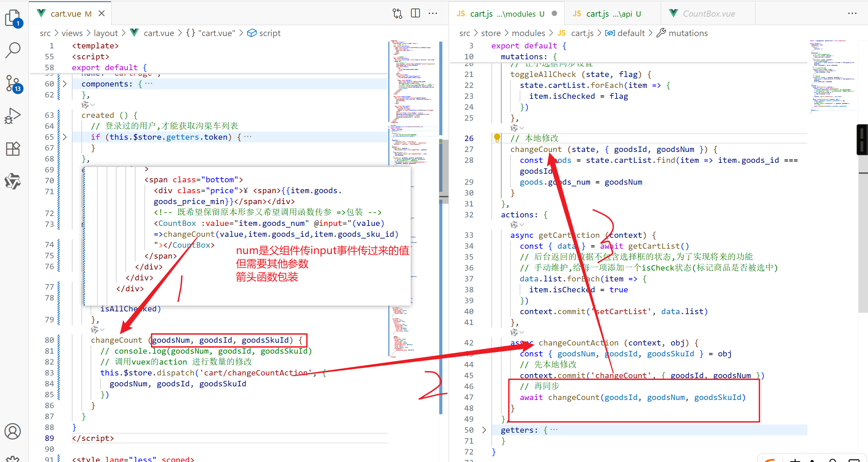
Task: Open the Explorer view in activity bar
Action: point(13,18)
